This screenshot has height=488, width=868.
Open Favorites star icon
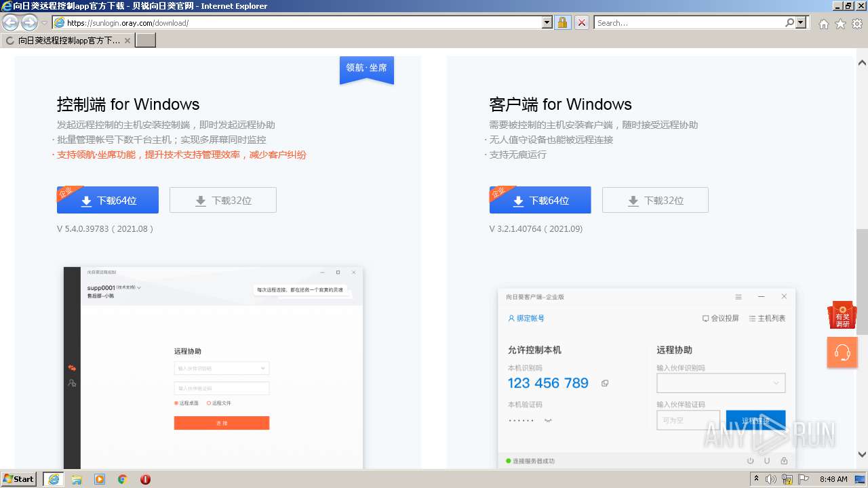(x=840, y=24)
